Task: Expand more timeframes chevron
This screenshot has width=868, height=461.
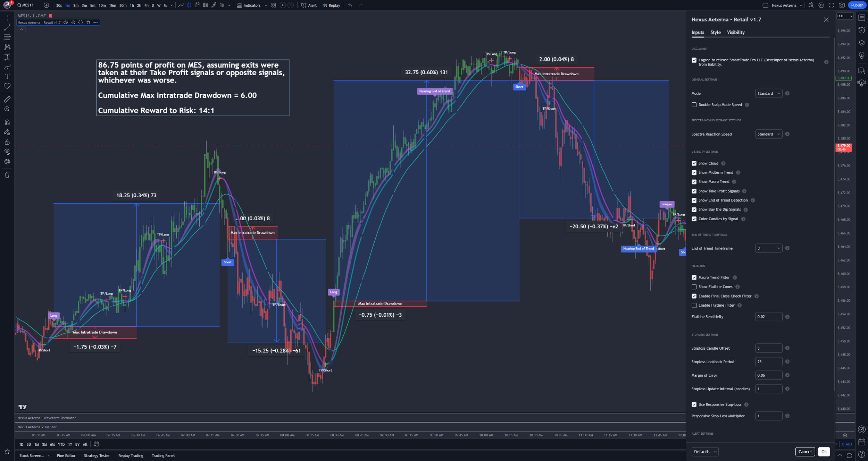Action: click(172, 5)
